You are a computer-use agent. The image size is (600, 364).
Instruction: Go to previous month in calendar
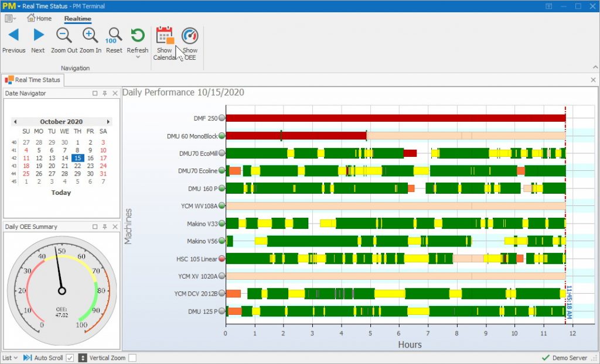click(15, 122)
